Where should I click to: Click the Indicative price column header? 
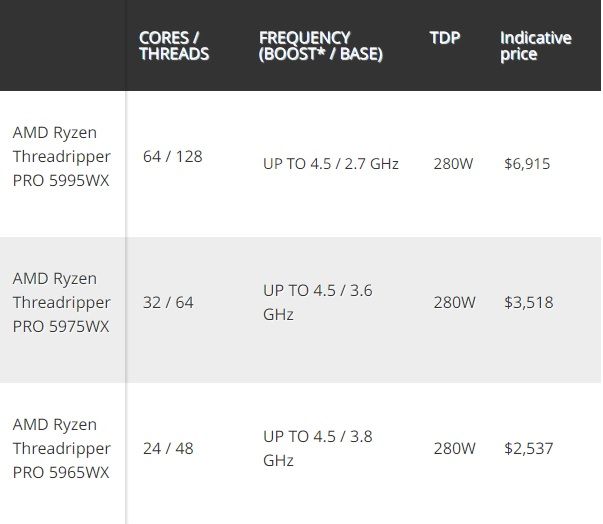click(536, 46)
